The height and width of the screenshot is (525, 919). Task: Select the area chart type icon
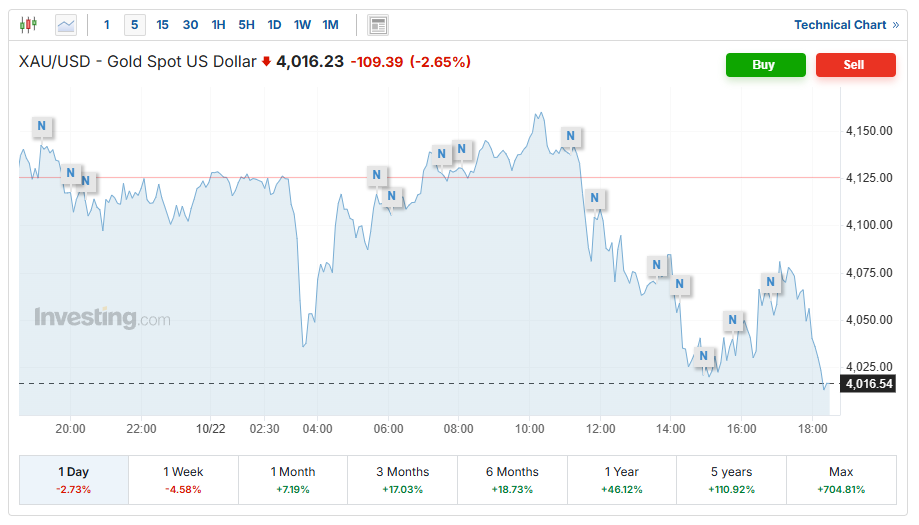pos(66,25)
